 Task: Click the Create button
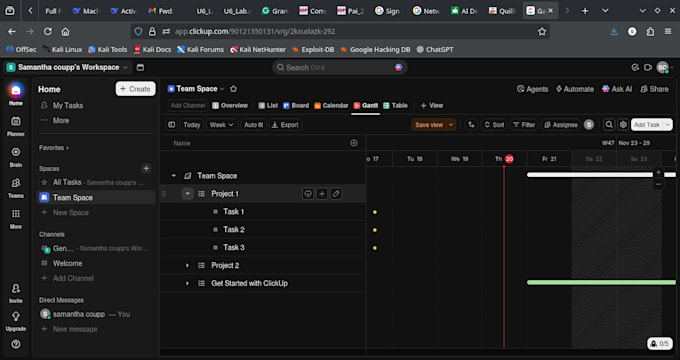click(x=135, y=89)
